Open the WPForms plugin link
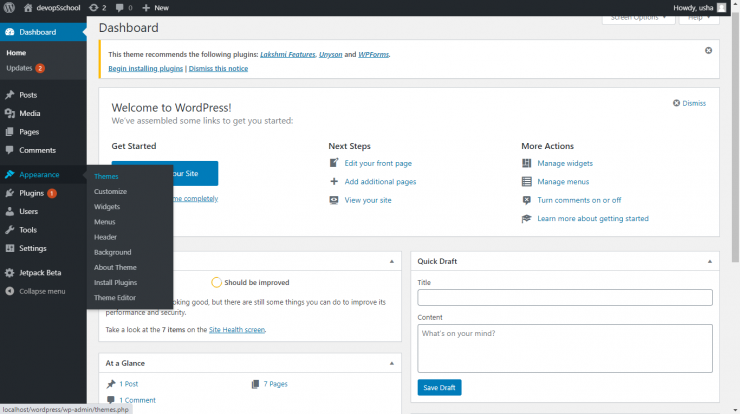 tap(373, 54)
